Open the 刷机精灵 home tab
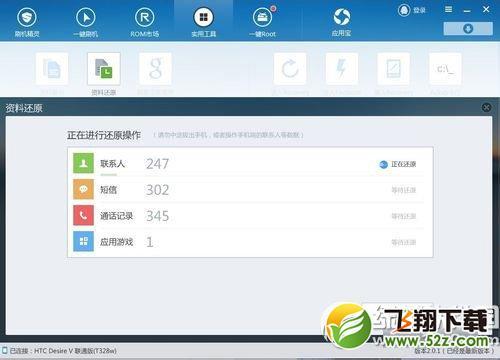 pos(27,23)
